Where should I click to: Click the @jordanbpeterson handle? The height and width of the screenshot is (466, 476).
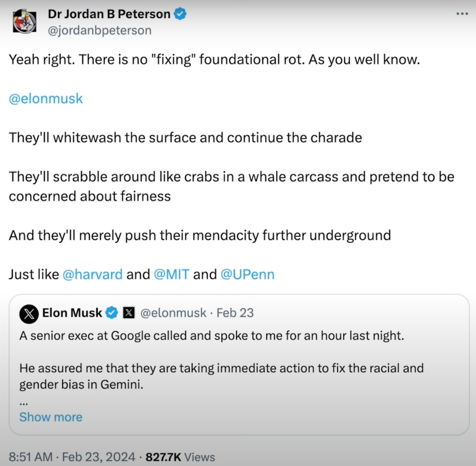(99, 30)
